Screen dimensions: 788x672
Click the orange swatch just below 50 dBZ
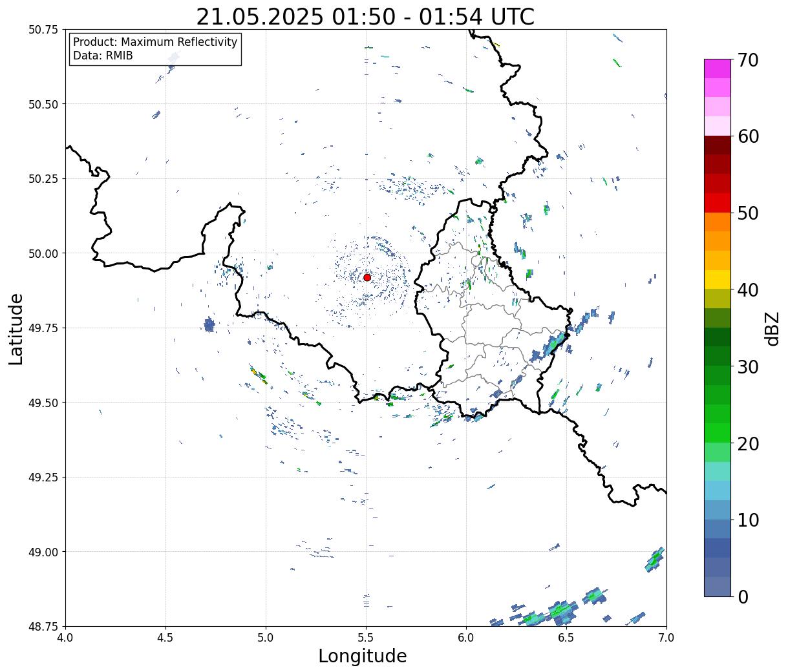coord(718,222)
